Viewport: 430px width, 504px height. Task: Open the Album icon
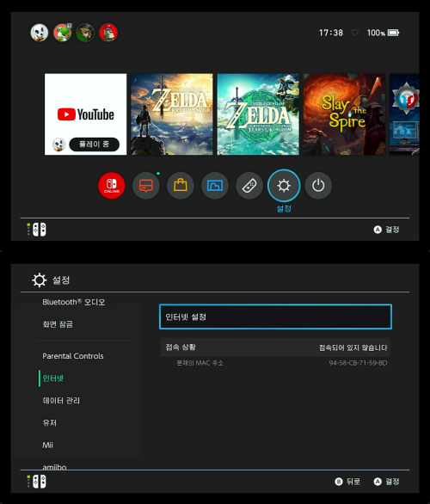coord(215,186)
